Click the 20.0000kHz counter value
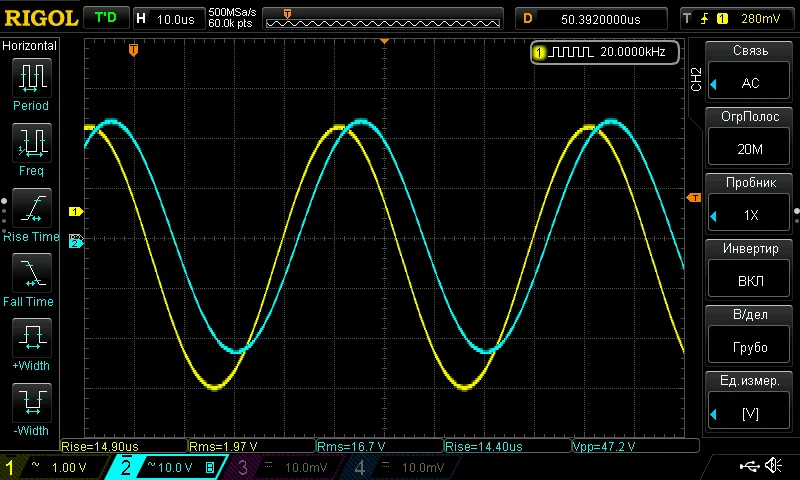The height and width of the screenshot is (480, 800). tap(633, 52)
